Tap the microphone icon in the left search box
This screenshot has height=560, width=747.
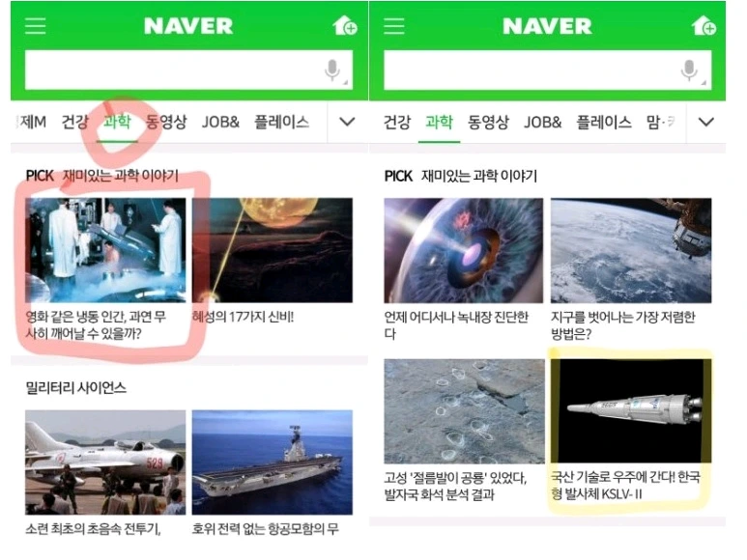pyautogui.click(x=332, y=70)
